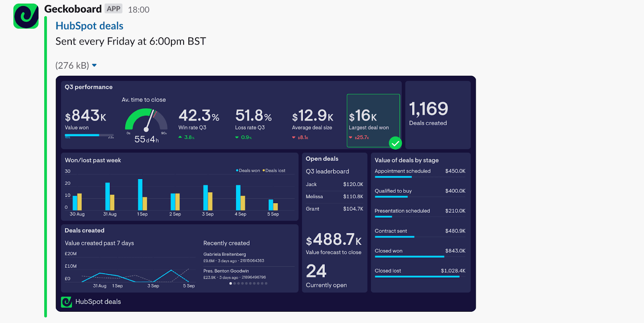The height and width of the screenshot is (323, 644).
Task: Click the 51.8% Loss rate Q3 value
Action: coord(253,116)
